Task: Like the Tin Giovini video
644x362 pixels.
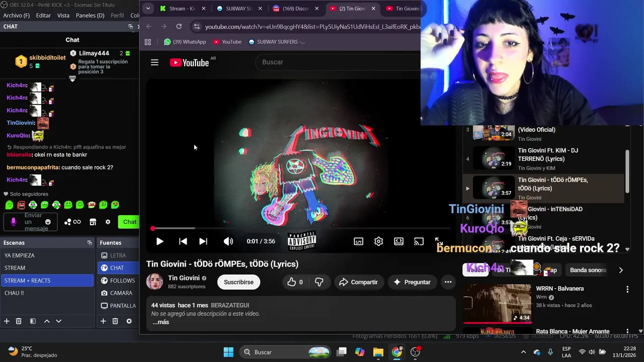Action: click(296, 282)
